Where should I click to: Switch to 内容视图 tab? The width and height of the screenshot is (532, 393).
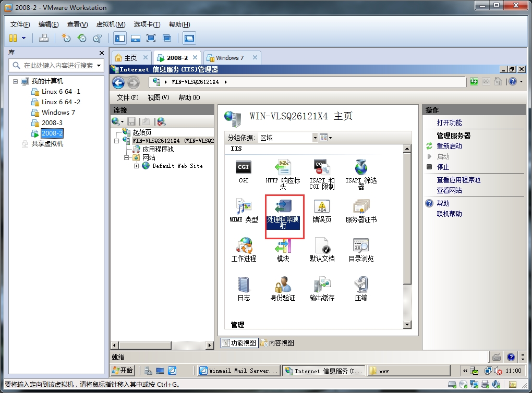(277, 343)
